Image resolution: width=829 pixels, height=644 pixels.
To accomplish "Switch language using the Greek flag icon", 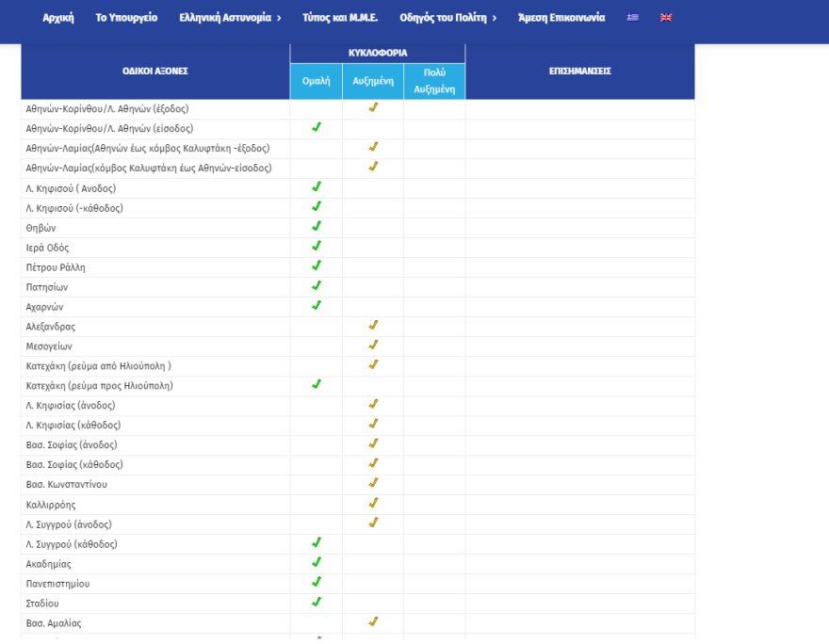I will 632,18.
